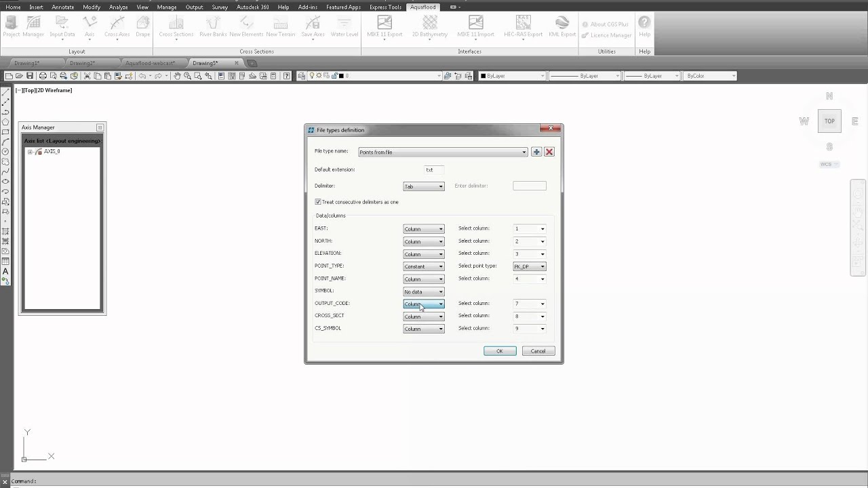Click the TOP face of the ViewCube
Viewport: 868px width, 488px height.
[x=829, y=121]
